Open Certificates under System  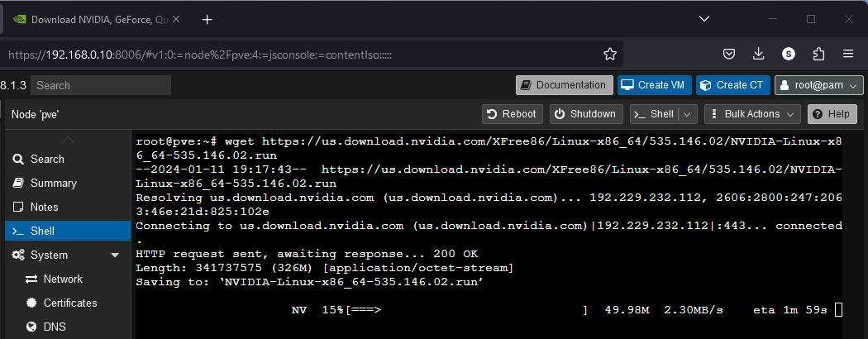[x=68, y=303]
